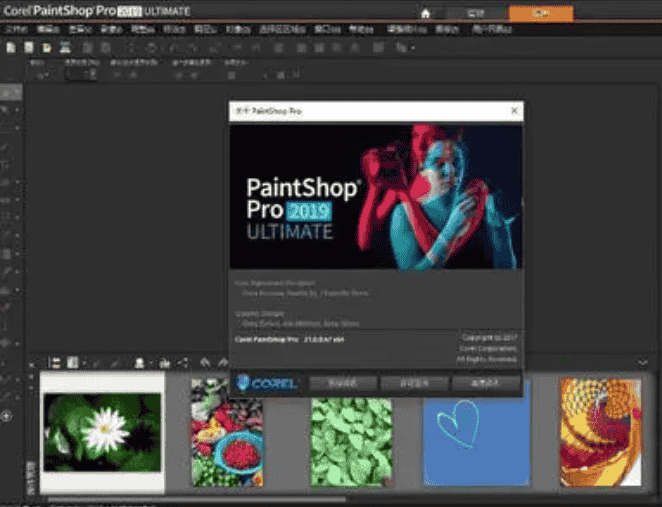Screen dimensions: 662x507
Task: Select the Pan tool atop the Tools toolbar
Action: 6,92
